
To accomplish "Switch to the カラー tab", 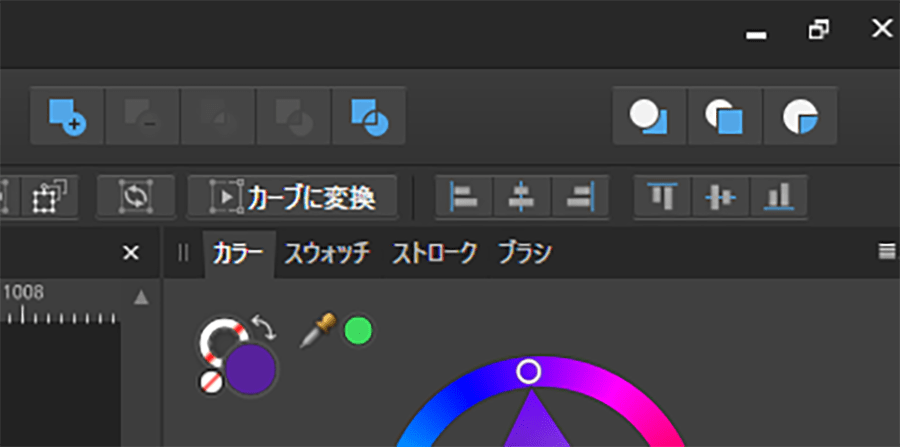I will point(239,253).
